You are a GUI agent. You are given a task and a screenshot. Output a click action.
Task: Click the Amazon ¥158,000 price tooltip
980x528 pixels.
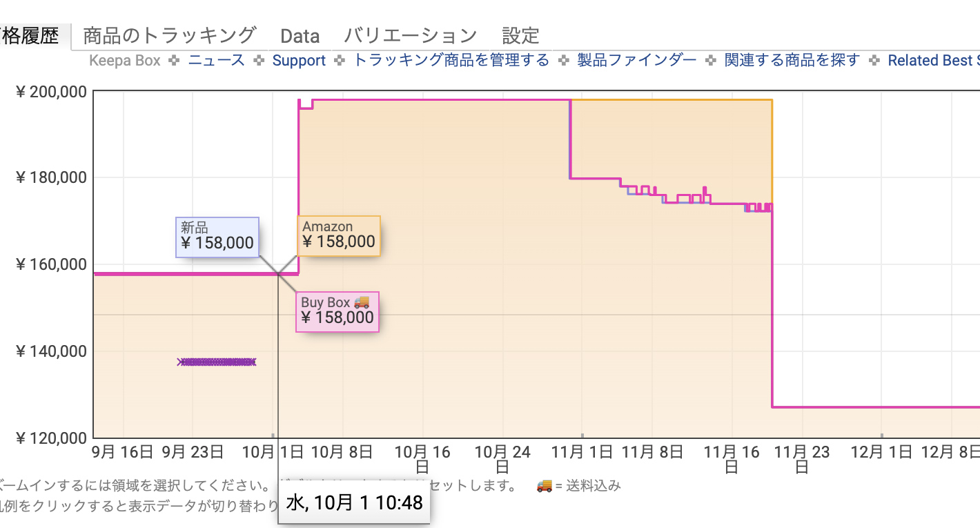(x=339, y=235)
